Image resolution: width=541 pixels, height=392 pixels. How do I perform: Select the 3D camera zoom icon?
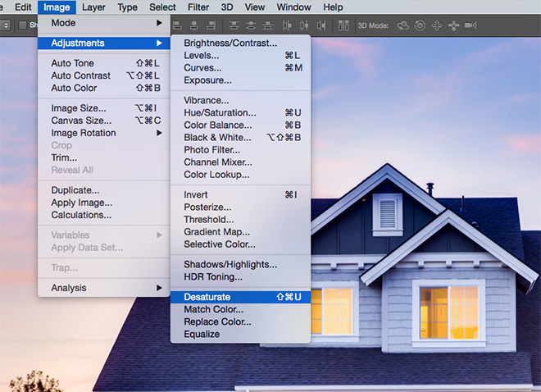[471, 25]
